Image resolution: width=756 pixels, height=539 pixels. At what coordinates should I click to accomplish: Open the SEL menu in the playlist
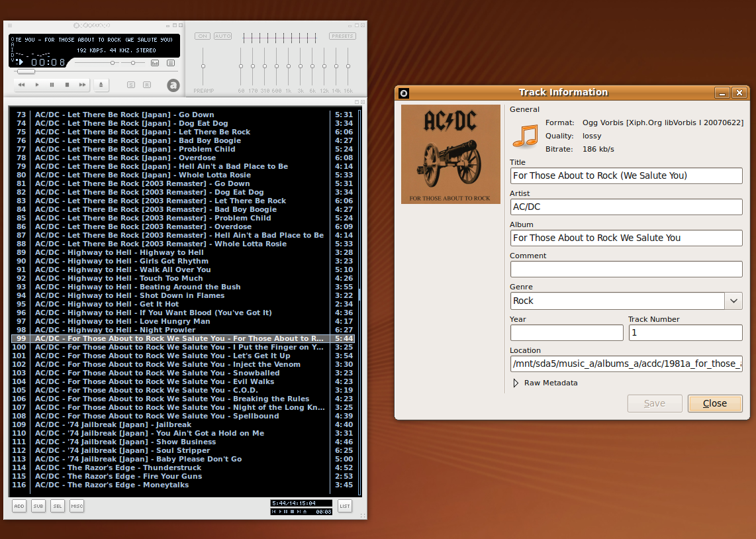point(58,506)
